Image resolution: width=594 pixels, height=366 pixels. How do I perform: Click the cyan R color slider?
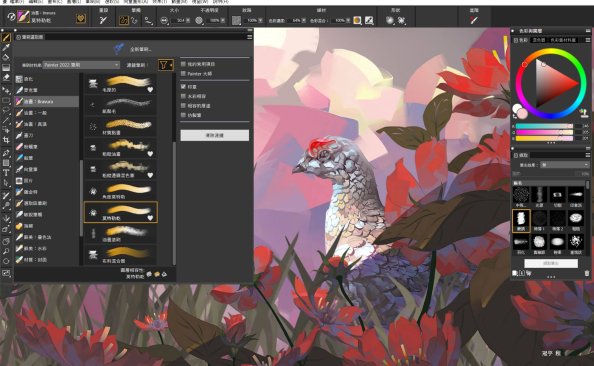pos(544,126)
